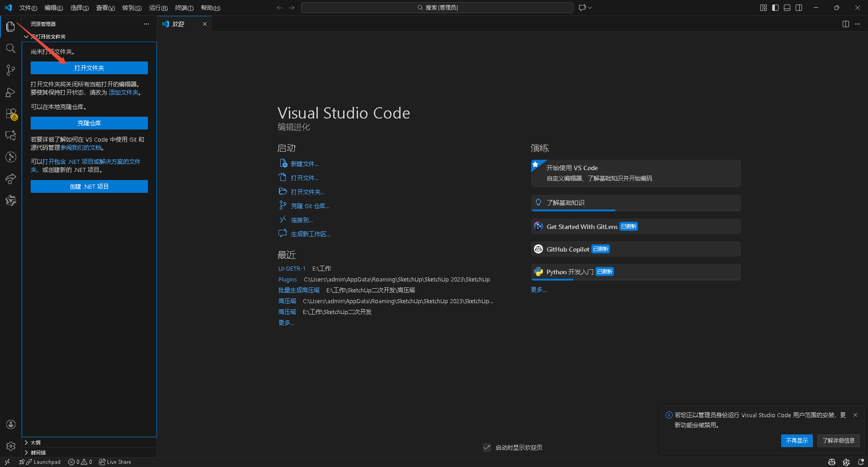Click the 创建 .NET 项目 button
Screen dimensions: 868x467
click(x=89, y=186)
